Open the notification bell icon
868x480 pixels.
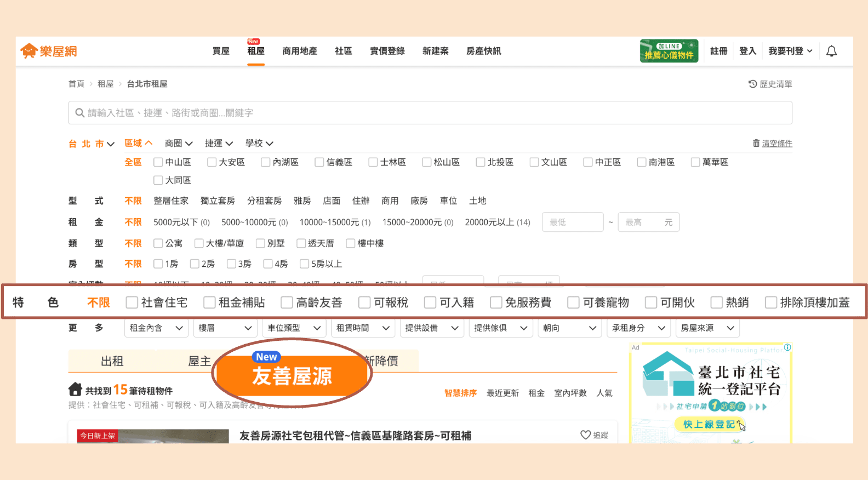tap(831, 51)
